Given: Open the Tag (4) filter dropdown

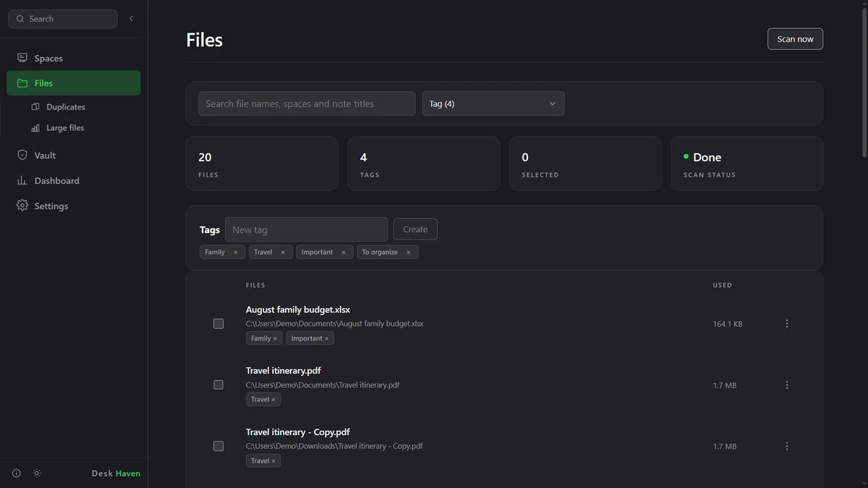Looking at the screenshot, I should click(493, 103).
